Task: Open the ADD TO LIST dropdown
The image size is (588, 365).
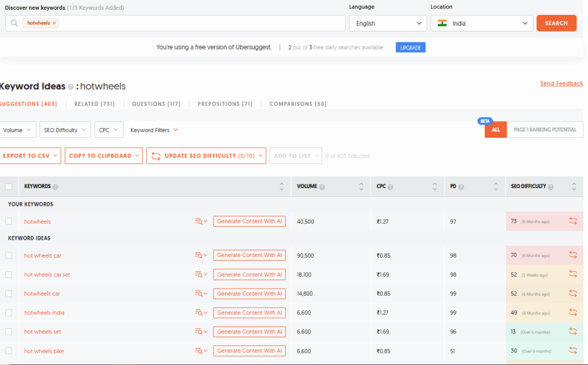Action: click(x=296, y=156)
